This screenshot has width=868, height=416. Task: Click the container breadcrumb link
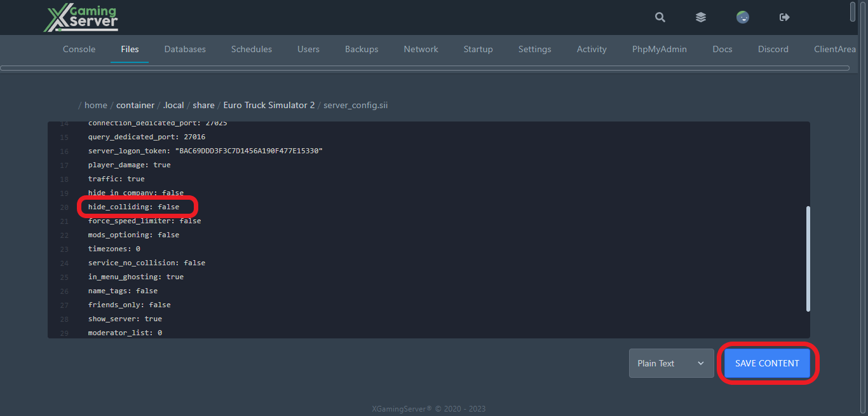tap(135, 105)
